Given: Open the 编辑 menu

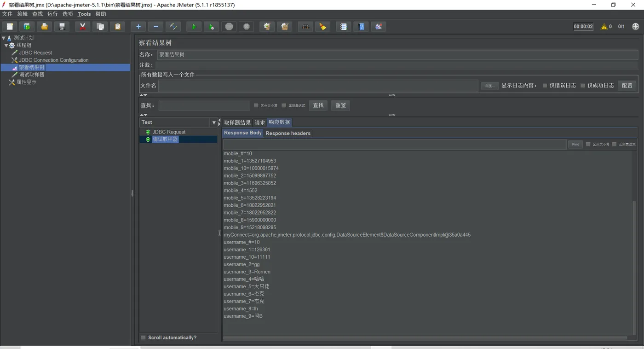Looking at the screenshot, I should click(23, 14).
